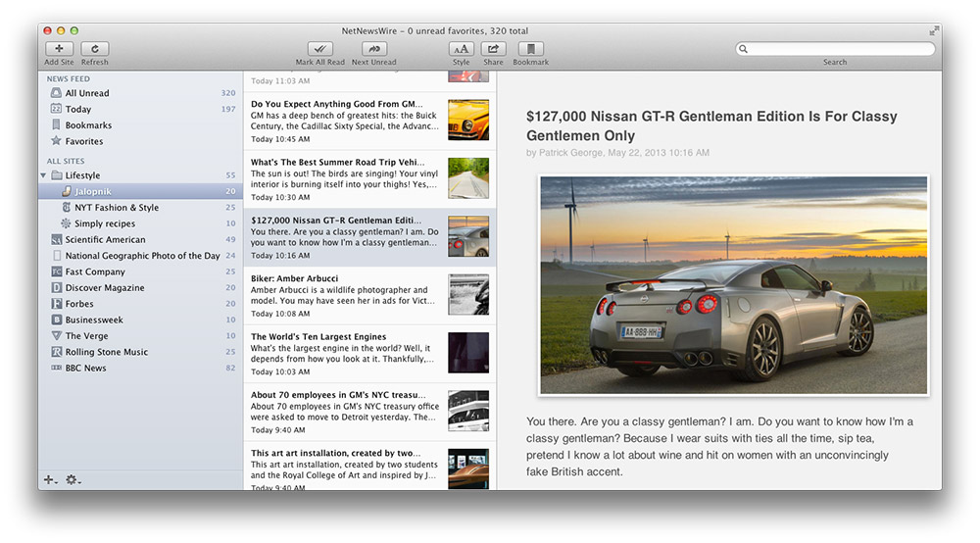Select Fast Company feed
The height and width of the screenshot is (543, 980).
(x=142, y=271)
